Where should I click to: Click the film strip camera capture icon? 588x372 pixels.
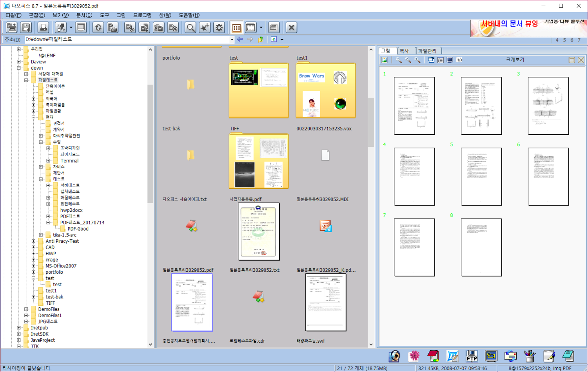[113, 27]
